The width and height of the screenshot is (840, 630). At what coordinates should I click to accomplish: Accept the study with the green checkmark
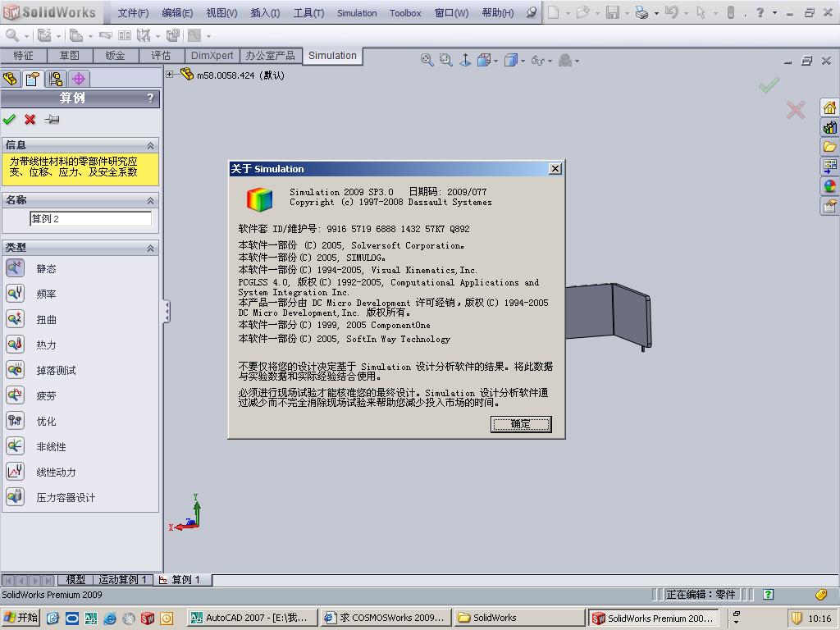pos(9,120)
